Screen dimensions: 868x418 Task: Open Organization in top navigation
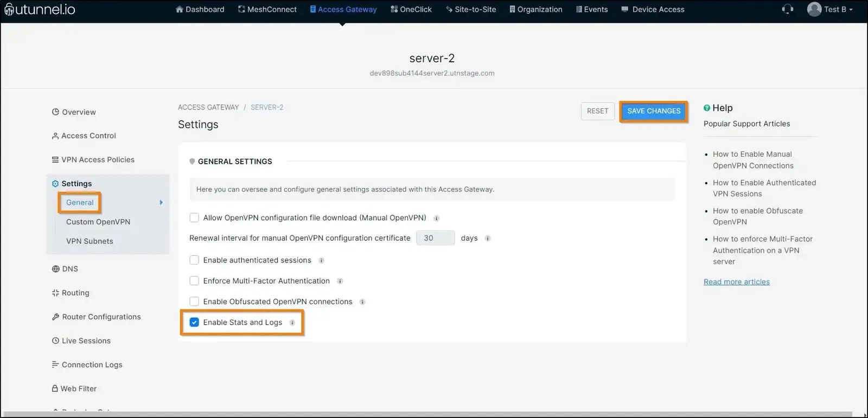tap(536, 9)
